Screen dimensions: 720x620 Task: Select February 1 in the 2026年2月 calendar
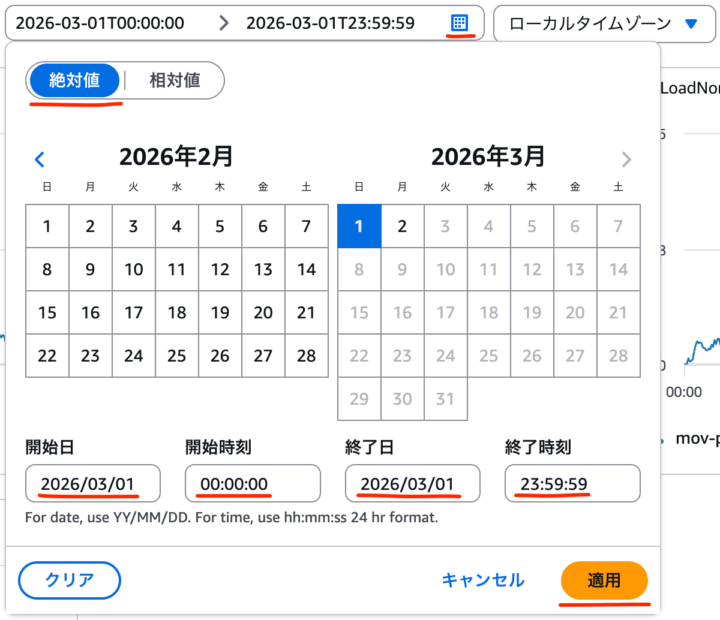point(47,226)
